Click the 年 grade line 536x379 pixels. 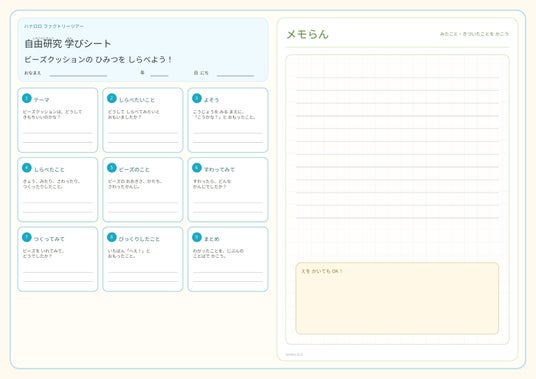[x=159, y=75]
